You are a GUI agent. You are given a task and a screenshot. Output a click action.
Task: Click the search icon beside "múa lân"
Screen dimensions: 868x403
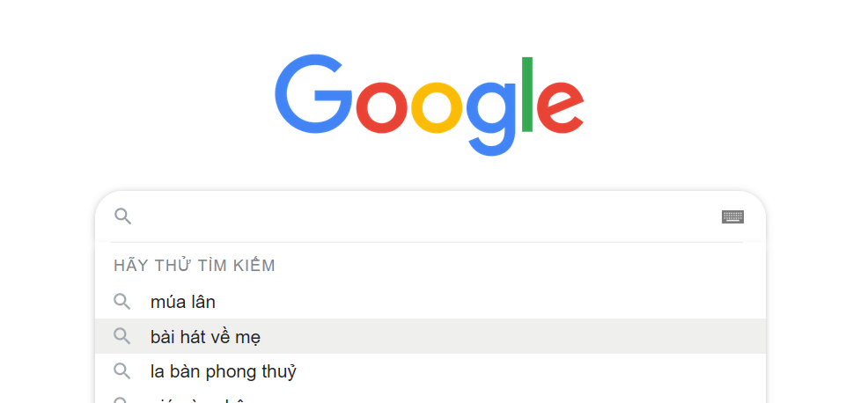(x=122, y=302)
